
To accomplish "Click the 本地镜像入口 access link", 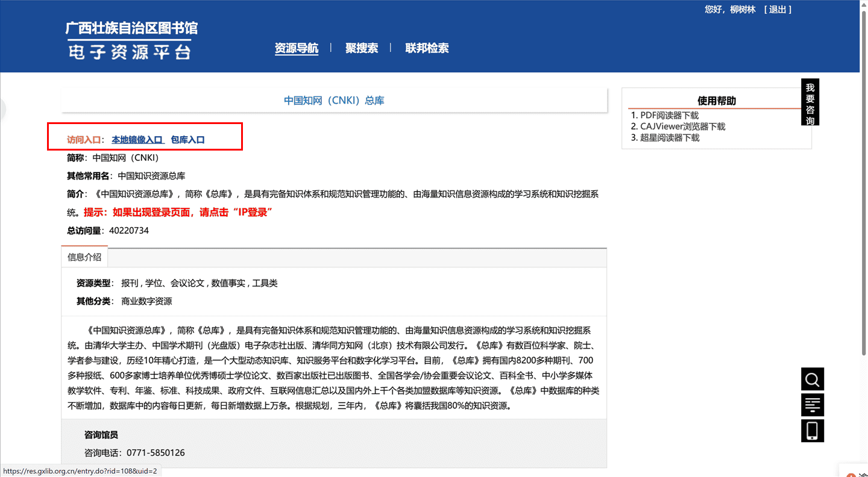I will [x=137, y=140].
